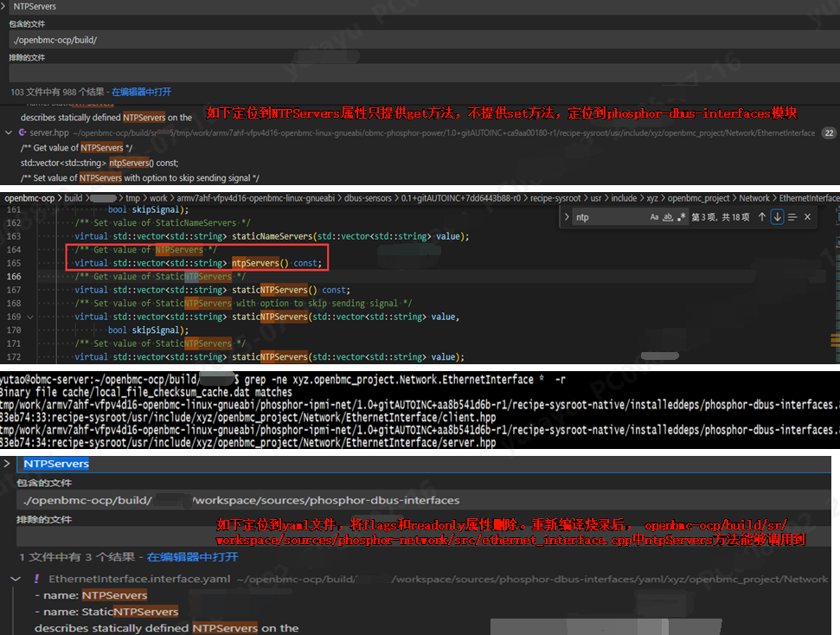Select 'armv7ahf-vfpv4d16-openbmc-linux-gnueabi' breadcrumb
The image size is (840, 635).
tap(255, 198)
